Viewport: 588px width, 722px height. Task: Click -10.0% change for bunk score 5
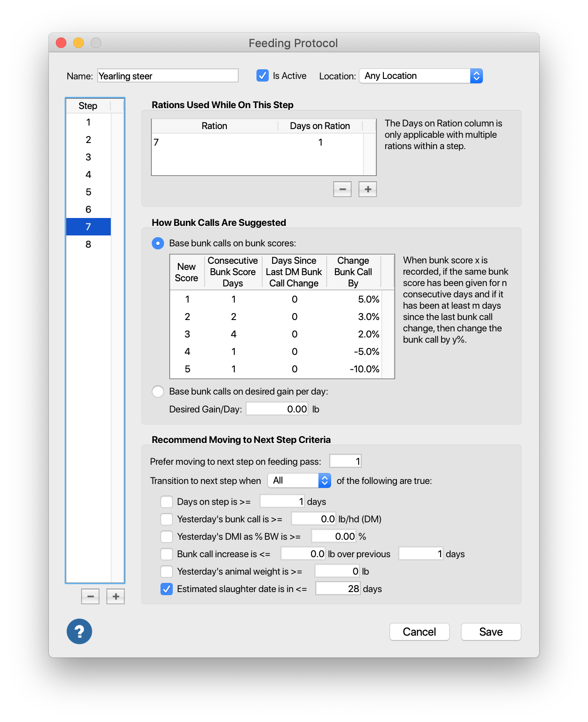pos(365,369)
